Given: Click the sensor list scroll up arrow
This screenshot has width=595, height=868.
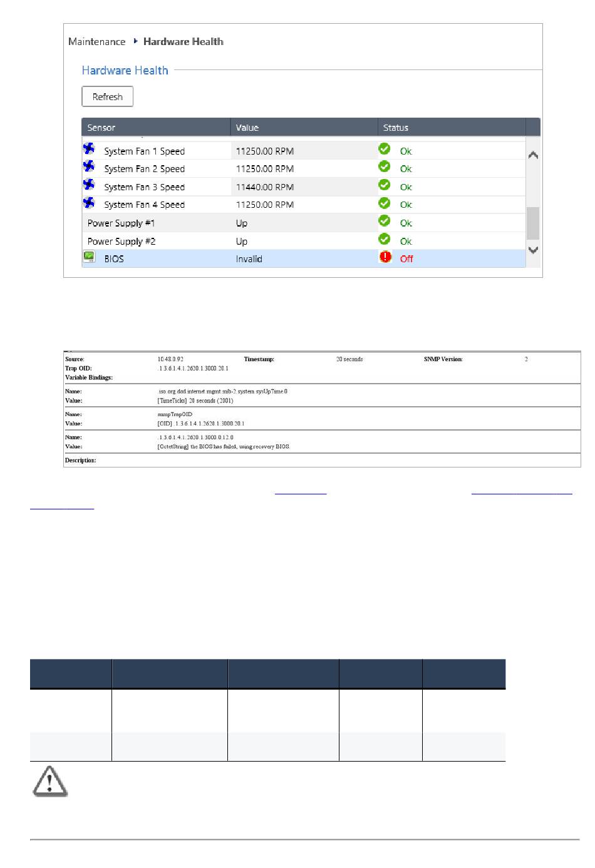Looking at the screenshot, I should (533, 155).
